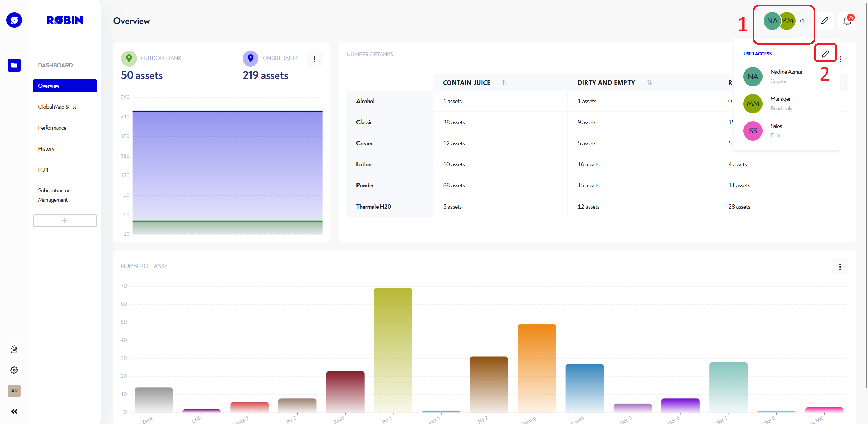
Task: Click the NA avatar in header
Action: click(772, 21)
